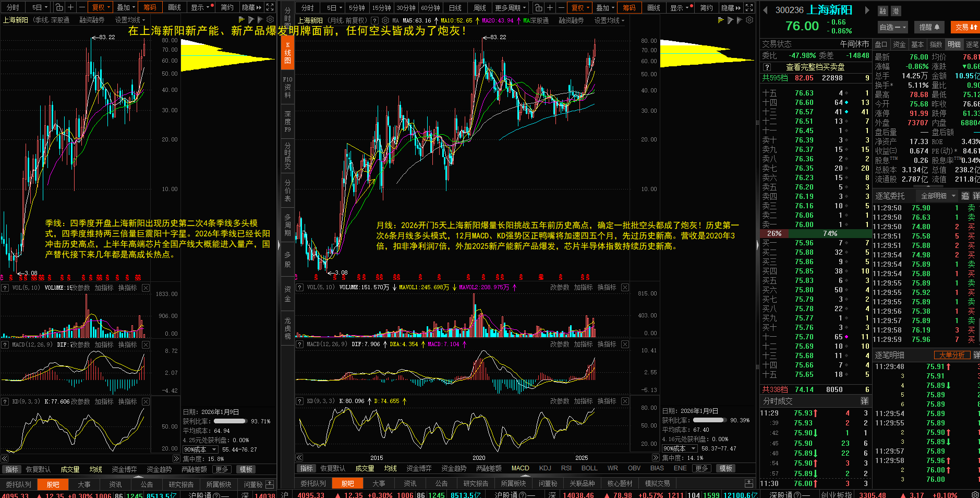Click help icon on right VOL indicator
This screenshot has width=980, height=498.
pos(300,287)
